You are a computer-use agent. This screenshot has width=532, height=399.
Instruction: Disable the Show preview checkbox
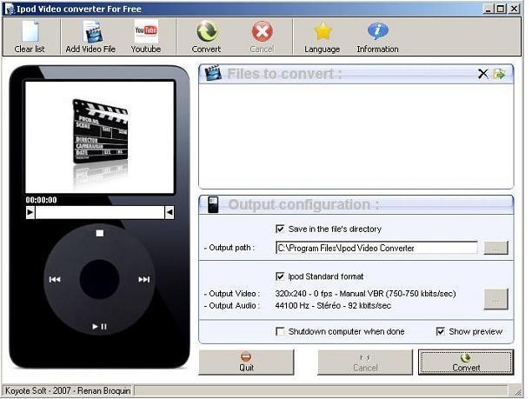(441, 331)
